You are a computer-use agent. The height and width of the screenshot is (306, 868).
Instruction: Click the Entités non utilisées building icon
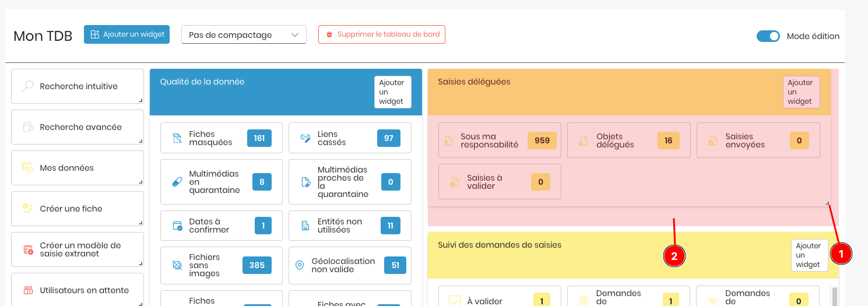(x=305, y=226)
